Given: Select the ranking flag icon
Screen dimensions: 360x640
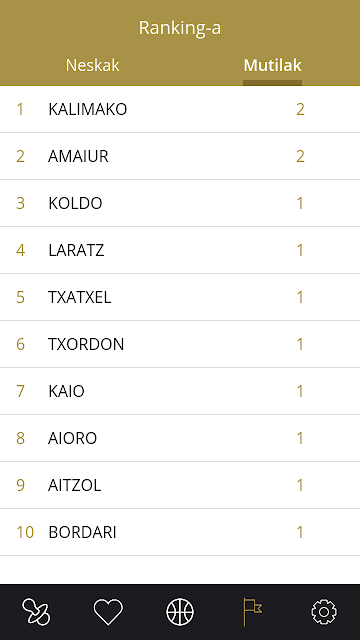Looking at the screenshot, I should (252, 612).
